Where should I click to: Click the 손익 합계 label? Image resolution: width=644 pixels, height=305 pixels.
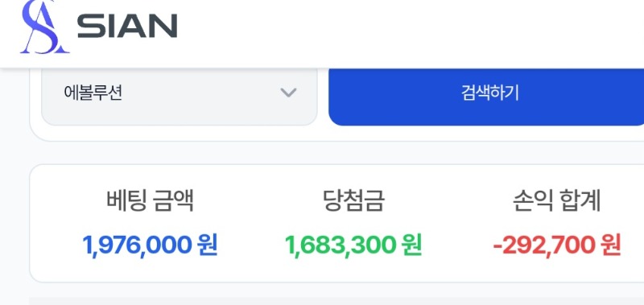pyautogui.click(x=557, y=200)
